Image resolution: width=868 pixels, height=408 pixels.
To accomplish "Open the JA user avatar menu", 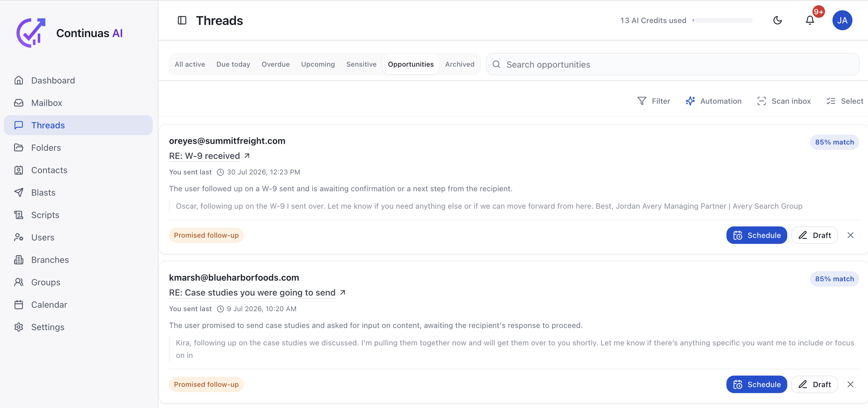I will (842, 20).
